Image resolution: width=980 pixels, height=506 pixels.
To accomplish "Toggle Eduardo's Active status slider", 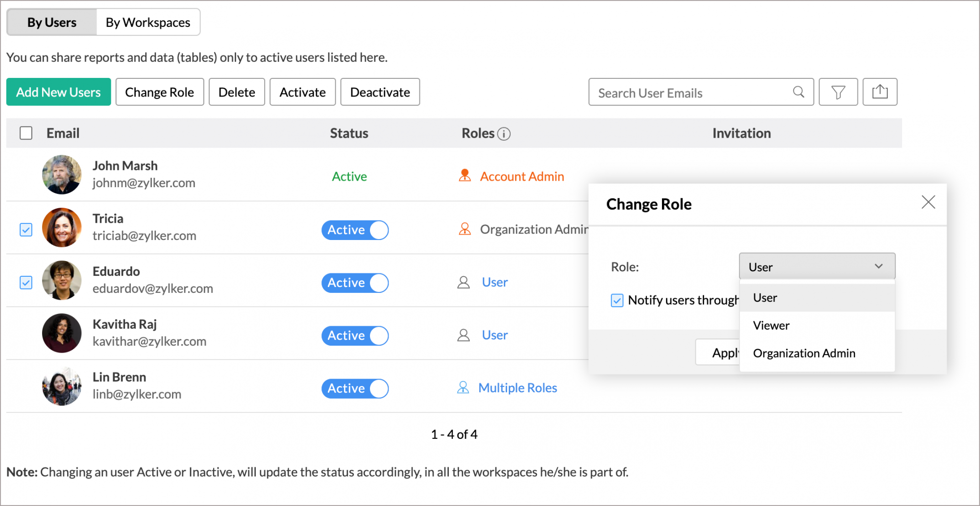I will [355, 283].
